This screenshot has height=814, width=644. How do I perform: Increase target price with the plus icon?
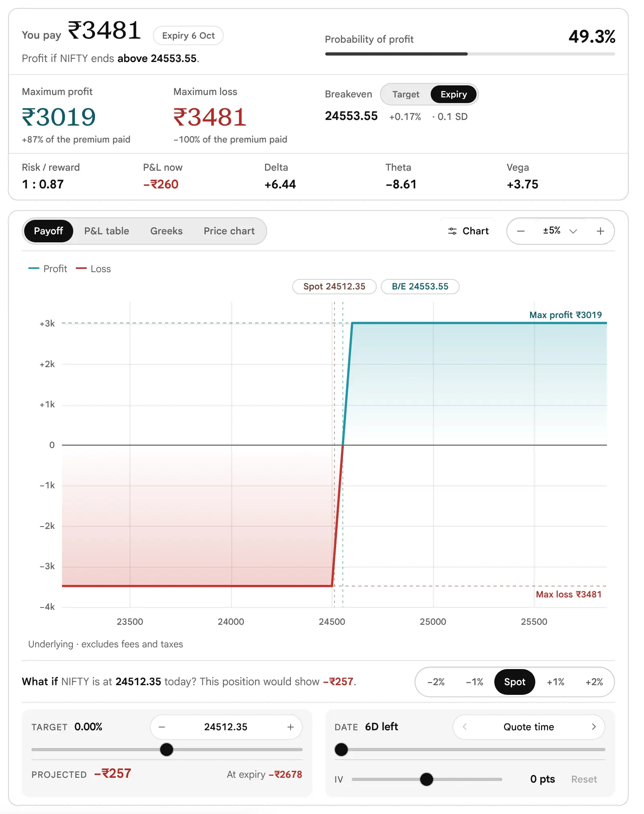pos(291,727)
